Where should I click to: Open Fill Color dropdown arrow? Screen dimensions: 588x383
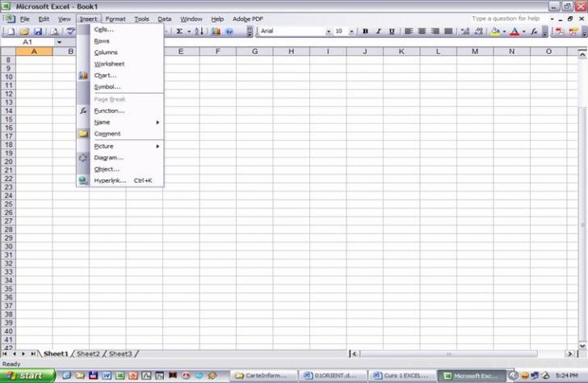[x=504, y=32]
